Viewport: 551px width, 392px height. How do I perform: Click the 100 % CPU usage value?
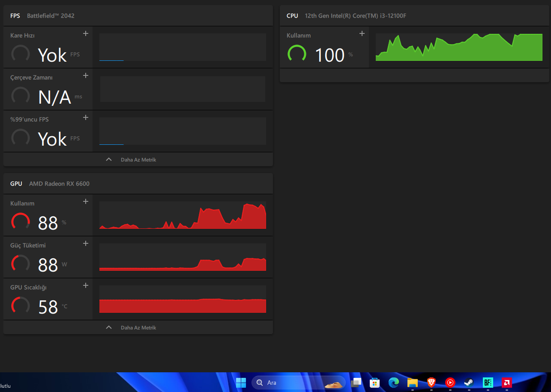(x=330, y=55)
